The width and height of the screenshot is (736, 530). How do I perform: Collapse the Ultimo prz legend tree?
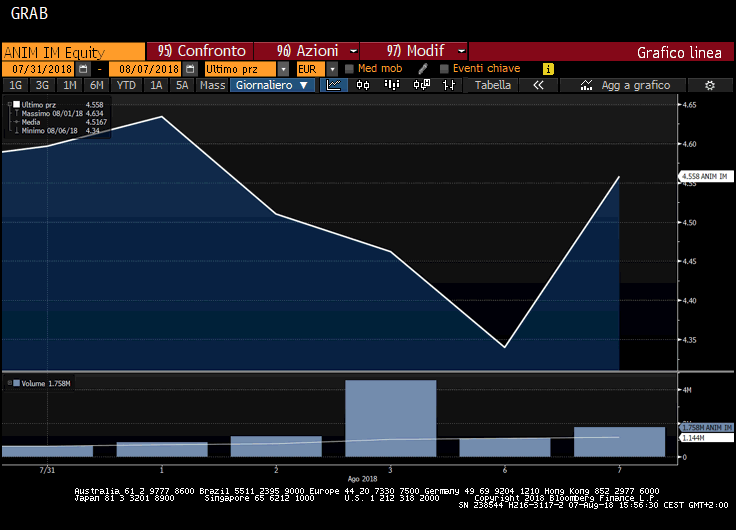(9, 105)
